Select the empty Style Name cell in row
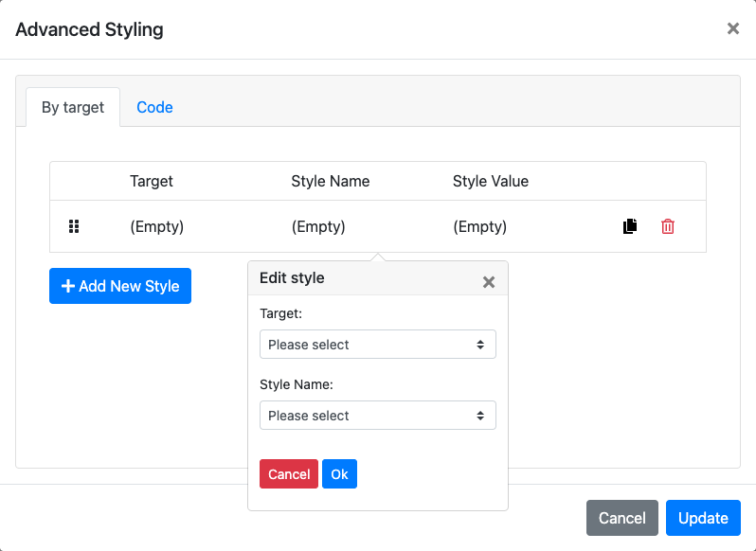This screenshot has width=756, height=551. point(318,227)
